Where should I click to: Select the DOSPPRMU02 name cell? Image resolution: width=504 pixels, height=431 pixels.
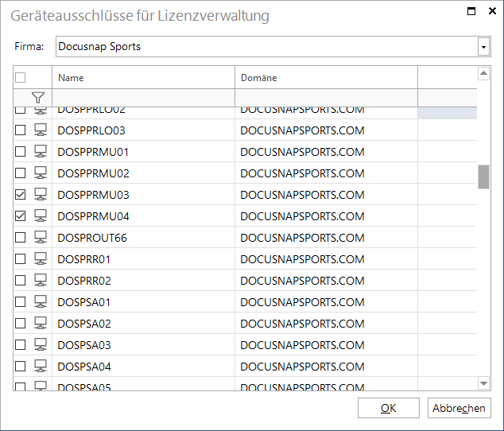[143, 173]
